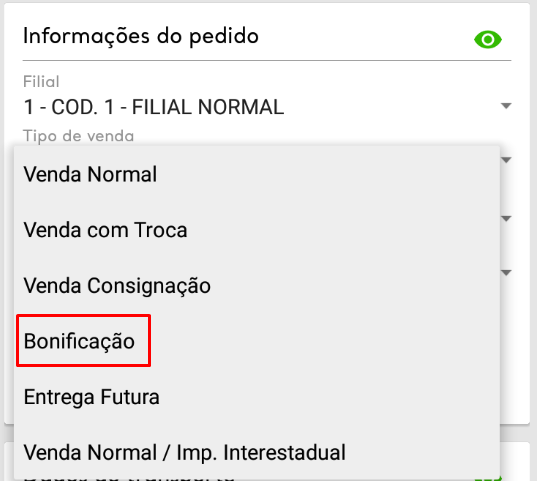537x481 pixels.
Task: Click the Tipo de venda dropdown arrow
Action: click(506, 160)
